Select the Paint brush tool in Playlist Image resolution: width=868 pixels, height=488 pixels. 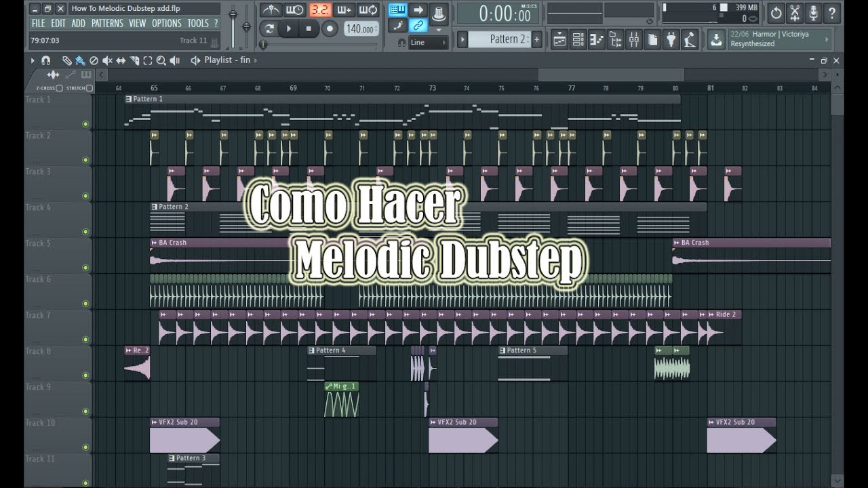pos(80,60)
